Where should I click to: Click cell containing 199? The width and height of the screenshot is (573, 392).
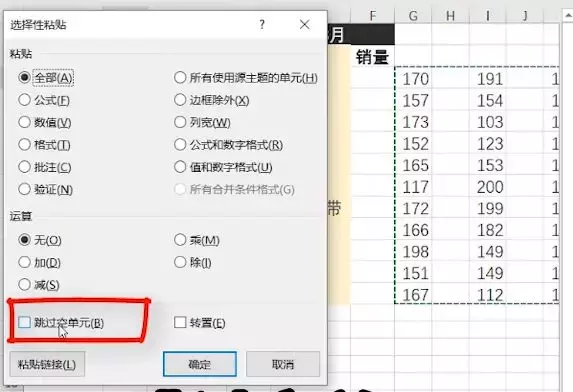pyautogui.click(x=487, y=208)
